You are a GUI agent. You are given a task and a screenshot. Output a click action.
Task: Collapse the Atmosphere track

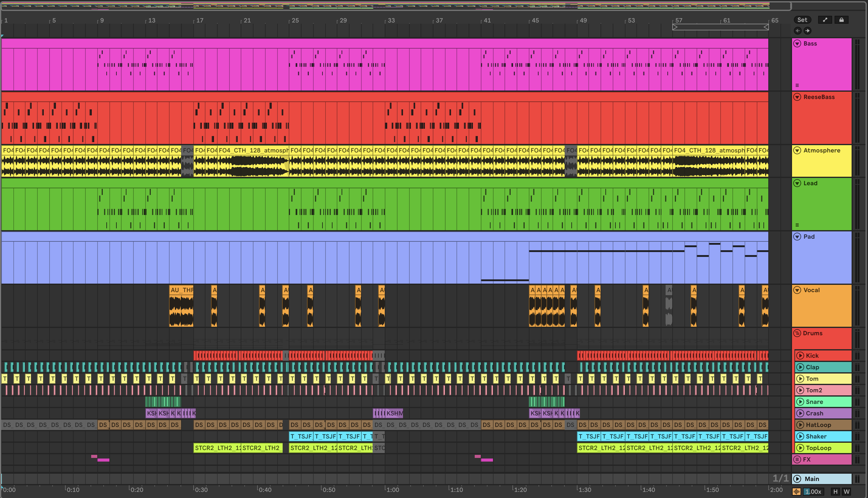[797, 151]
